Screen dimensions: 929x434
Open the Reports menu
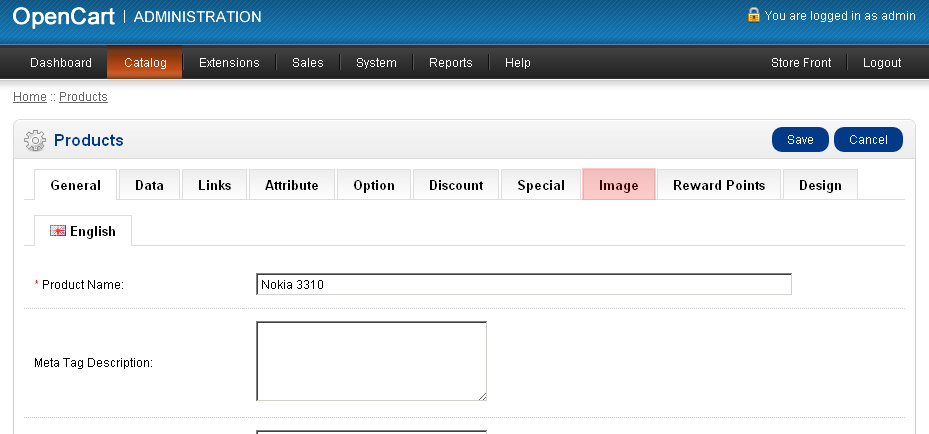click(451, 63)
